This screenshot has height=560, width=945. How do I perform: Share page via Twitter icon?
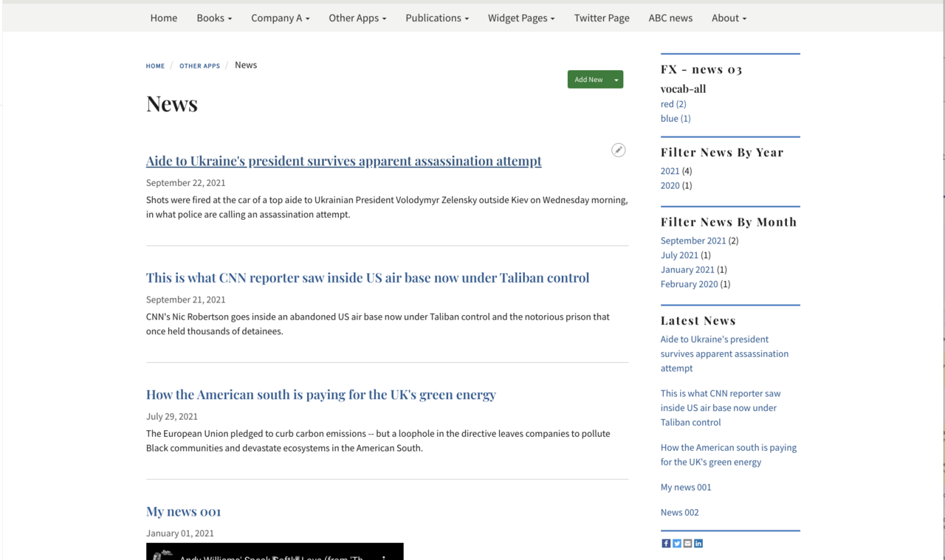tap(676, 544)
